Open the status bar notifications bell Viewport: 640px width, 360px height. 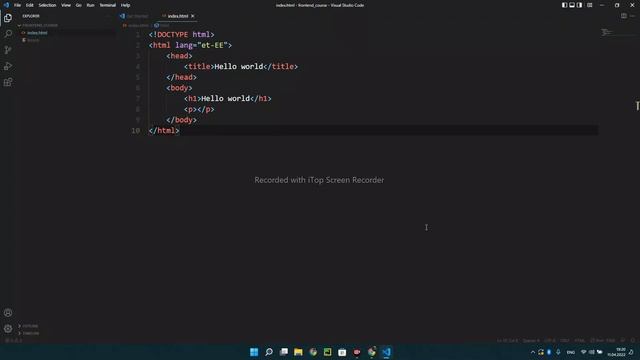tap(633, 340)
